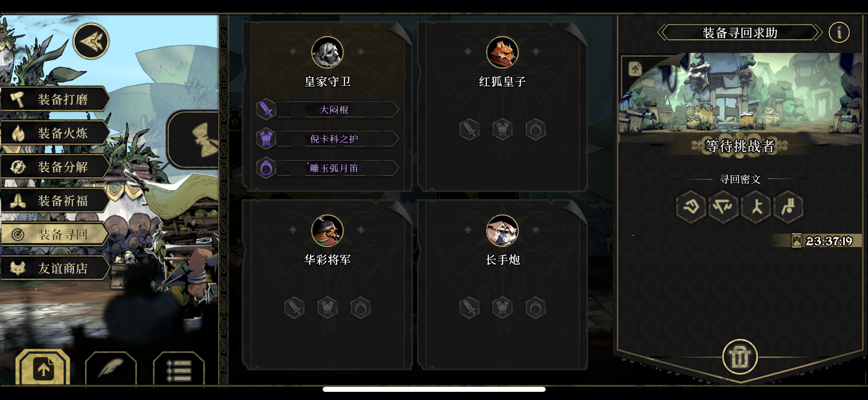The image size is (868, 400).
Task: Open the 友谊商店 shop
Action: tap(55, 268)
